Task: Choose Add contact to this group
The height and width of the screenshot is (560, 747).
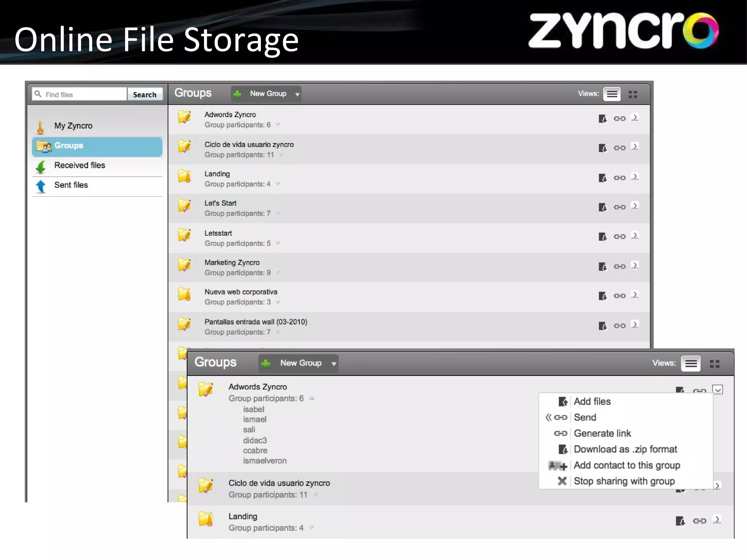Action: (627, 465)
